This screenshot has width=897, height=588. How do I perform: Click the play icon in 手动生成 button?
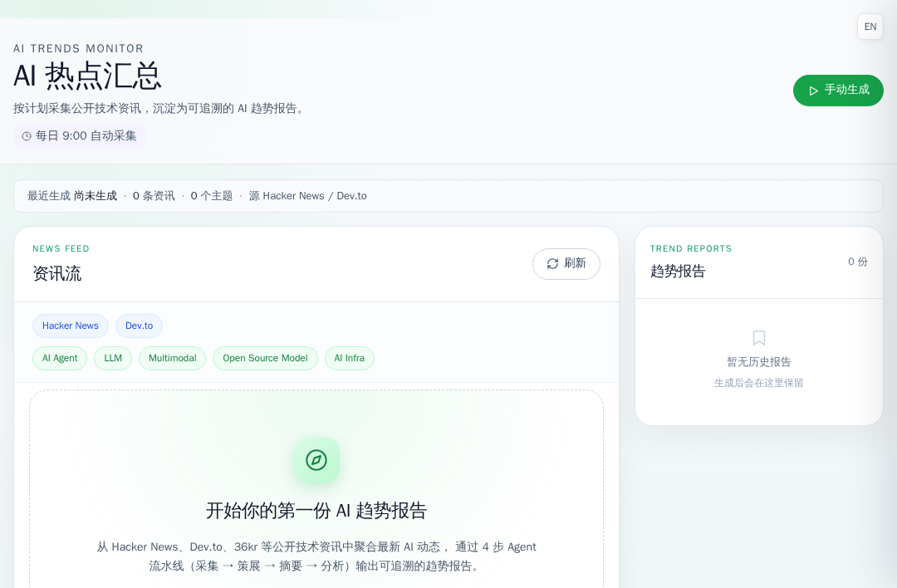tap(813, 91)
